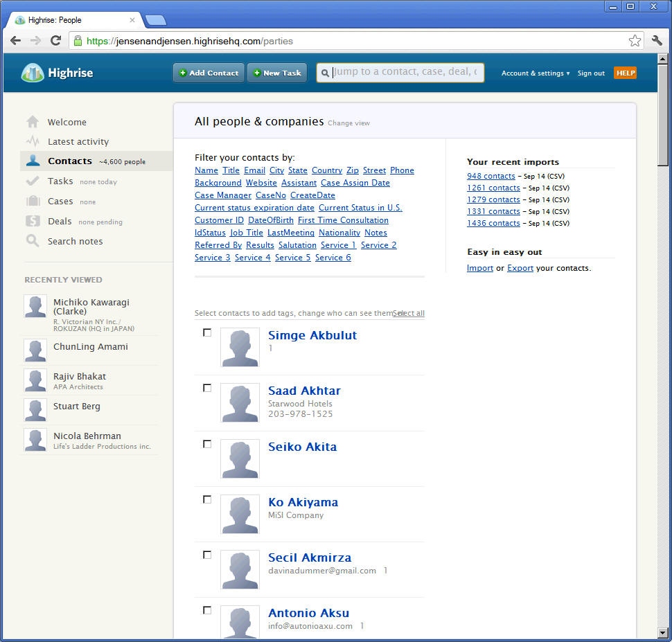Click Change view for contact list

[x=348, y=123]
